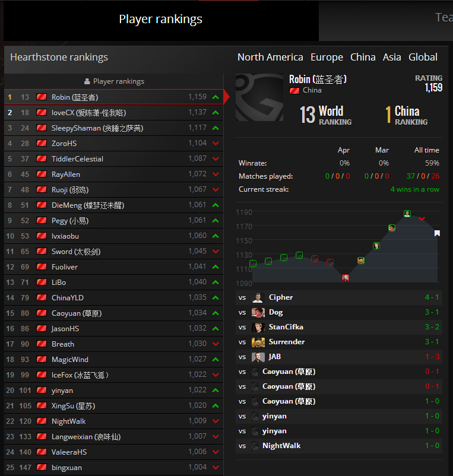Select XingSu in the rankings list
Viewport: 453px width, 476px height.
coord(114,406)
